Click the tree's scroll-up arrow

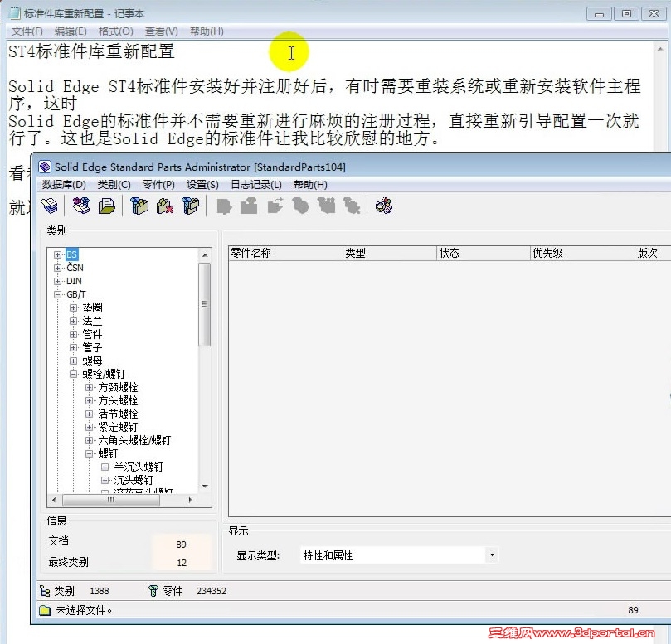click(205, 255)
